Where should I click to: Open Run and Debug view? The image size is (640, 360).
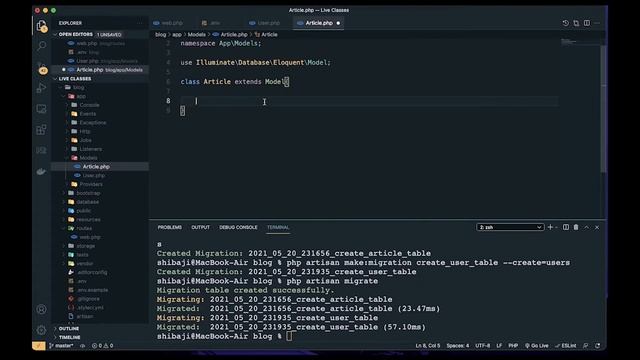[41, 88]
